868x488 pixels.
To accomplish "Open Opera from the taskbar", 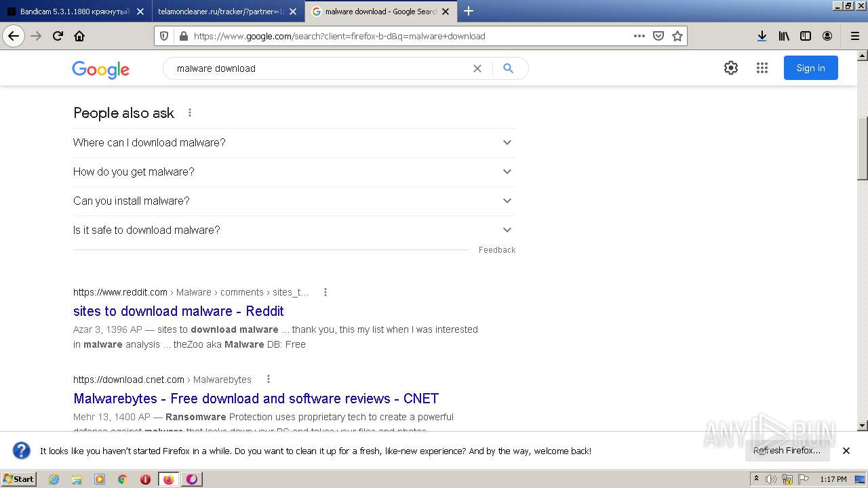I will [x=145, y=479].
